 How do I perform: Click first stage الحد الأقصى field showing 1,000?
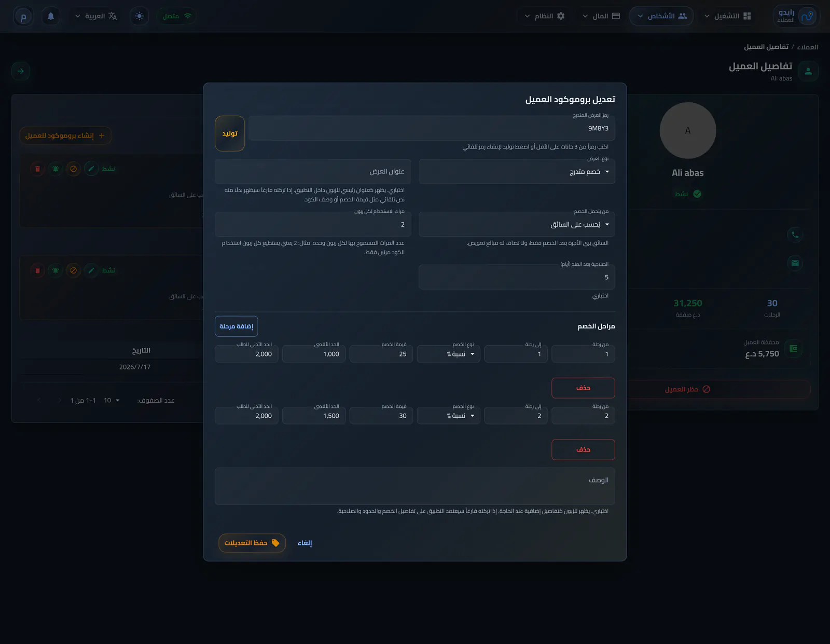(314, 354)
